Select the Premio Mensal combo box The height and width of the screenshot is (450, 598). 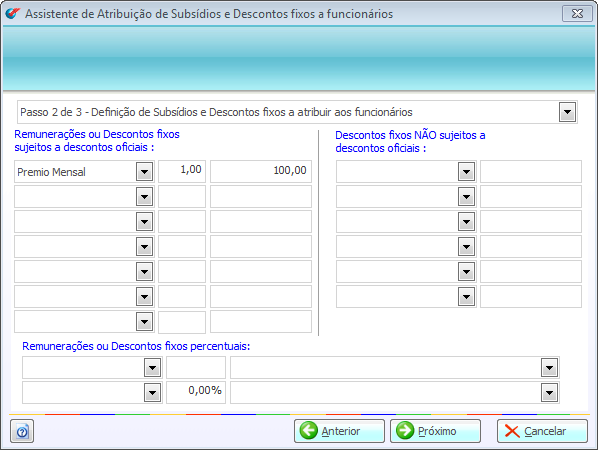84,172
